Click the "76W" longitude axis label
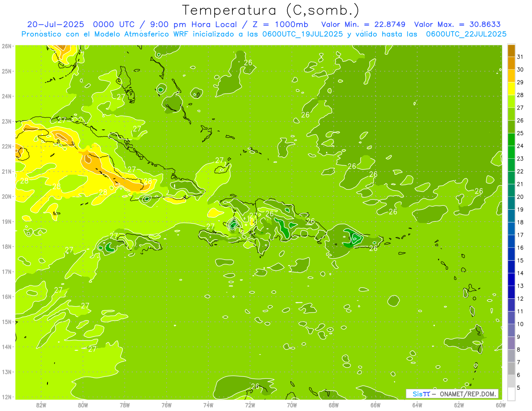Screen dimensions: 532x411 pos(166,405)
